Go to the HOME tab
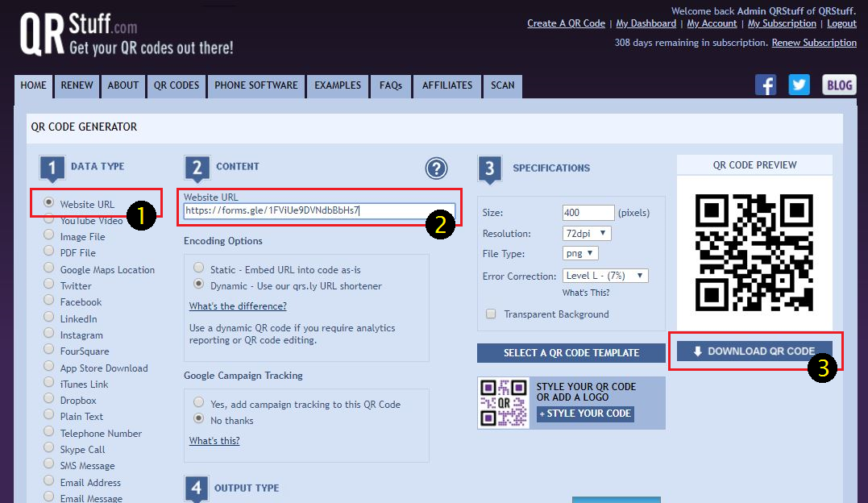 (x=33, y=86)
